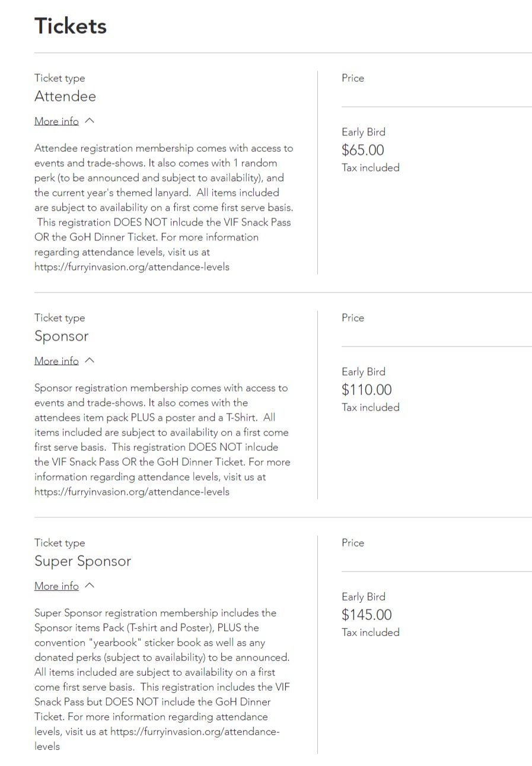Click Sponsor's More info link
532x766 pixels.
[56, 361]
